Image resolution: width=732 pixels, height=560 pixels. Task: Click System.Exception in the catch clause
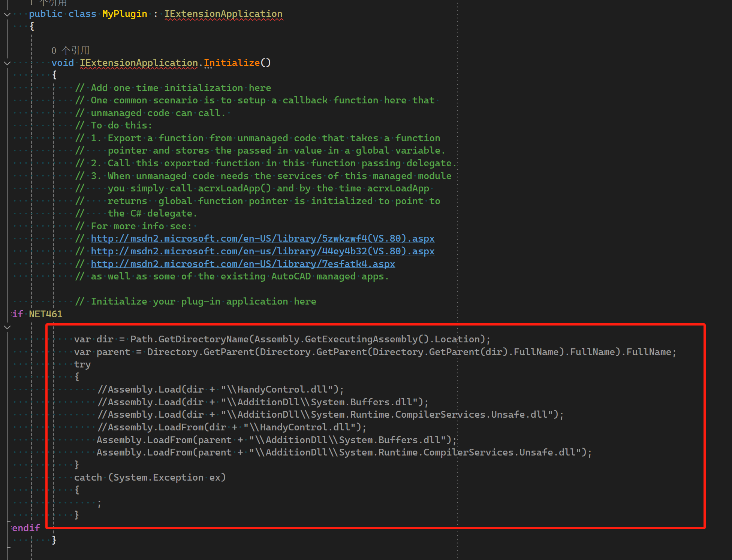[x=159, y=478]
